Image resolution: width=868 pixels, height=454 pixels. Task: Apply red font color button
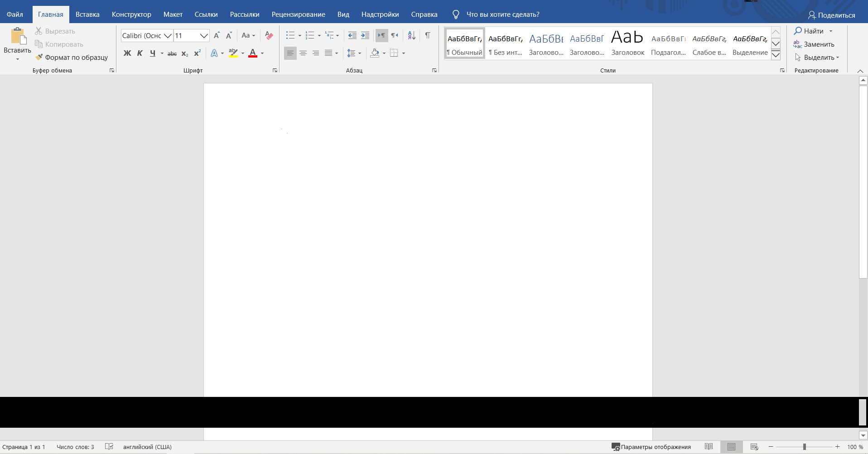point(253,53)
